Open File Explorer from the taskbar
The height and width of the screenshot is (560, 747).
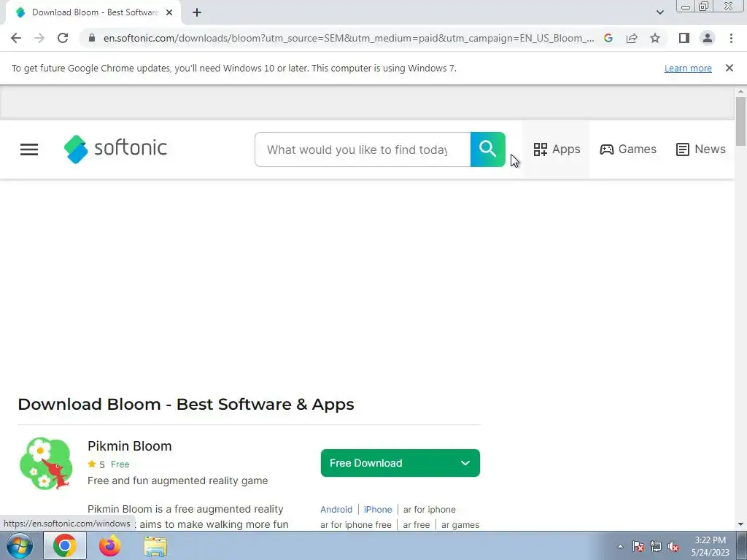pyautogui.click(x=155, y=546)
